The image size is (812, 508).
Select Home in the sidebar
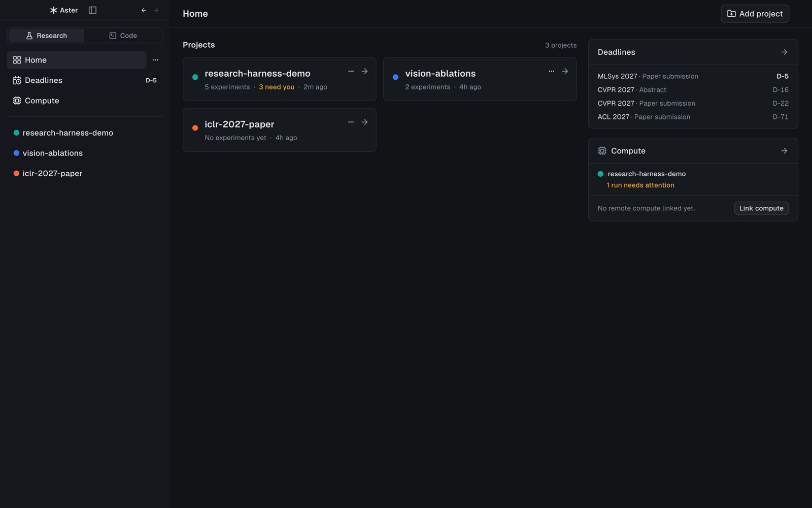point(77,60)
